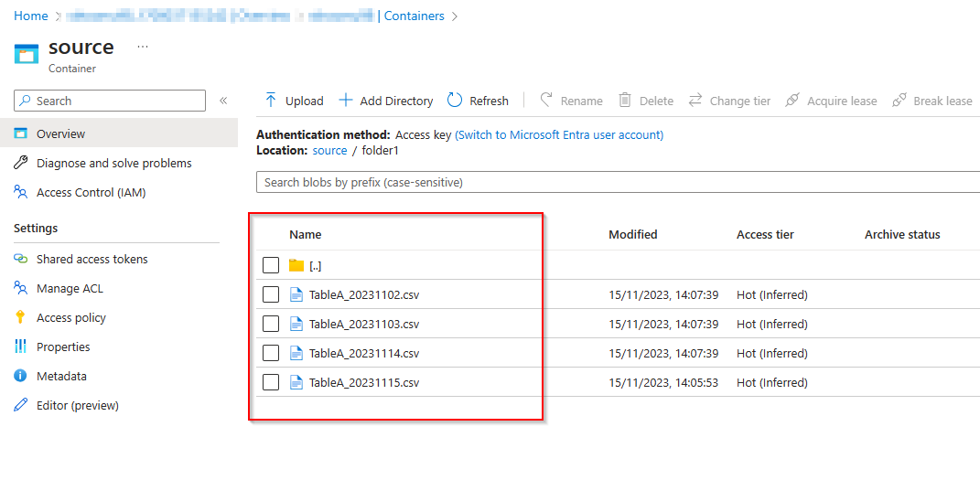Expand breadcrumb chevron after Containers
Image resolution: width=980 pixels, height=480 pixels.
(455, 16)
